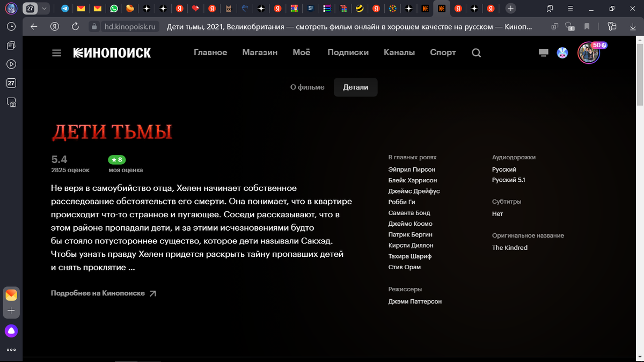Click the audio track Русский 5.1
Screen dimensions: 644x362
click(x=508, y=180)
